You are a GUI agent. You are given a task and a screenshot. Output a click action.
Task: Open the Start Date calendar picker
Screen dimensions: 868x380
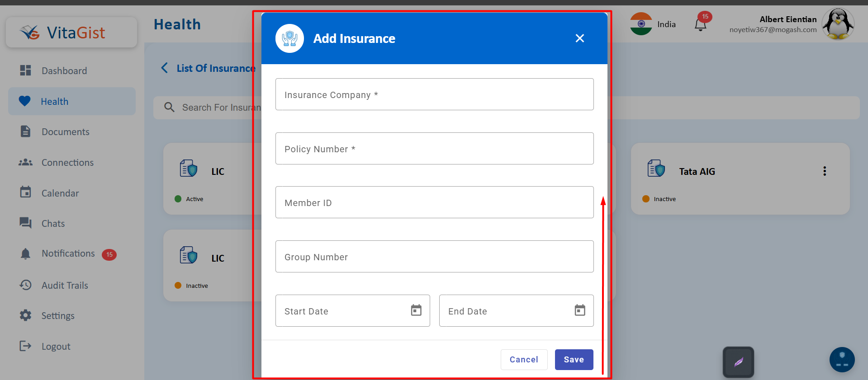(x=416, y=310)
